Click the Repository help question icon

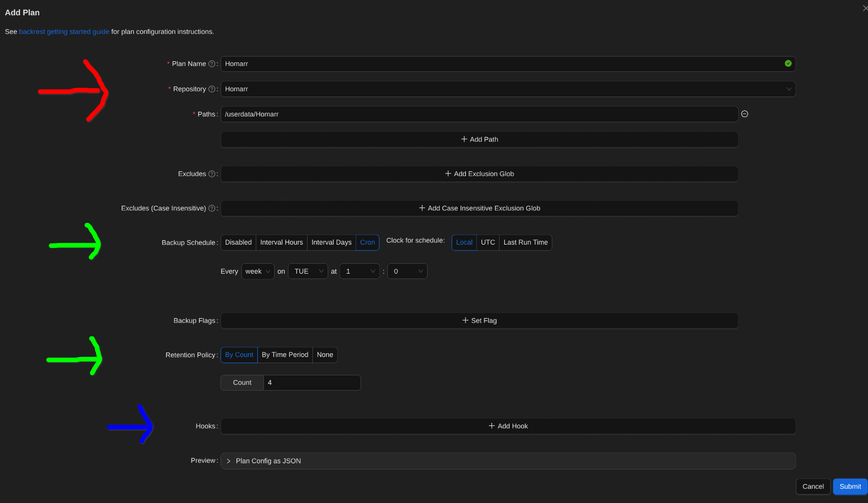(x=212, y=89)
